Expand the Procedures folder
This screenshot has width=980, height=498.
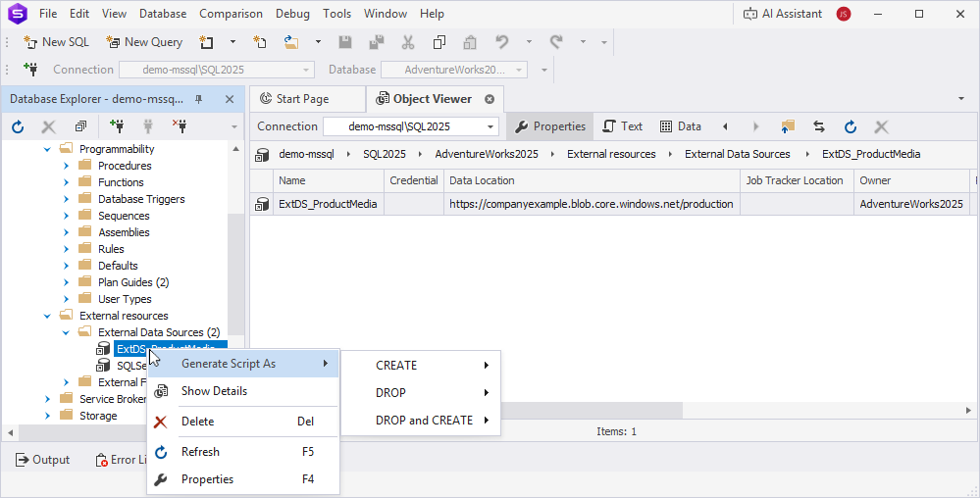click(67, 166)
